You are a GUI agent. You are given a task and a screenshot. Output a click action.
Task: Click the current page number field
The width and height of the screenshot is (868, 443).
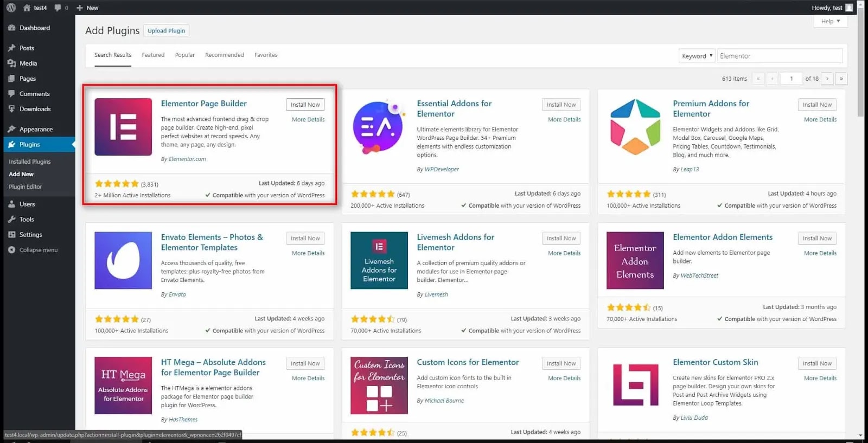pyautogui.click(x=792, y=79)
